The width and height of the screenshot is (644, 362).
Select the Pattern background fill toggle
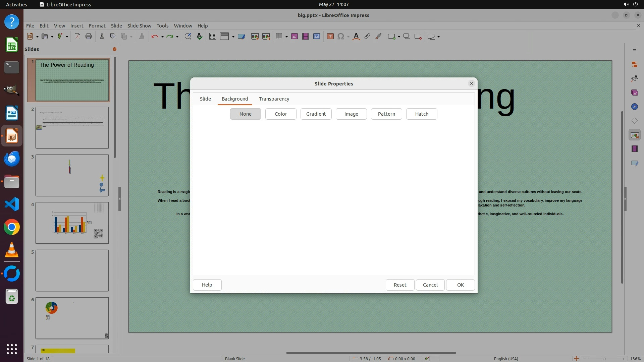(386, 114)
